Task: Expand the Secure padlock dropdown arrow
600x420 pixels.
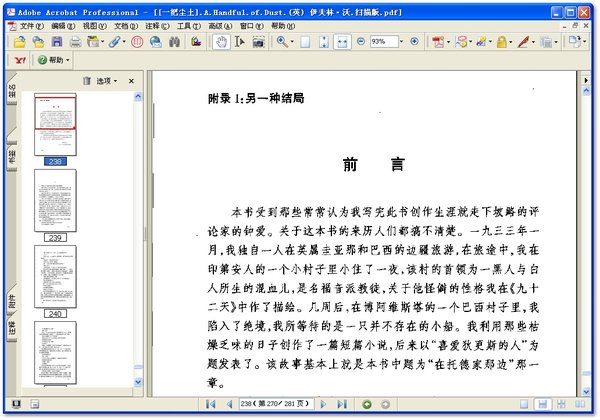Action: [511, 42]
